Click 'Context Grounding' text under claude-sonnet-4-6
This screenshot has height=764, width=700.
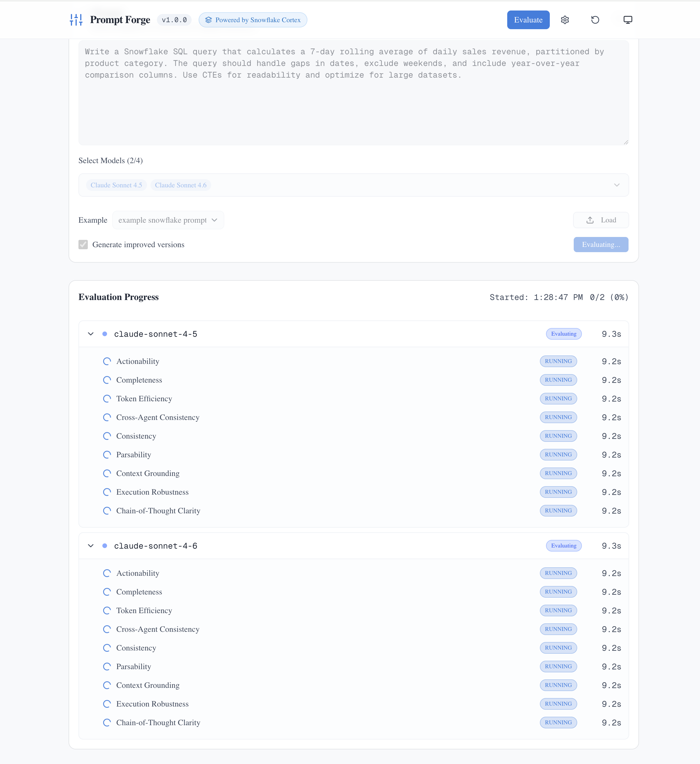tap(148, 685)
